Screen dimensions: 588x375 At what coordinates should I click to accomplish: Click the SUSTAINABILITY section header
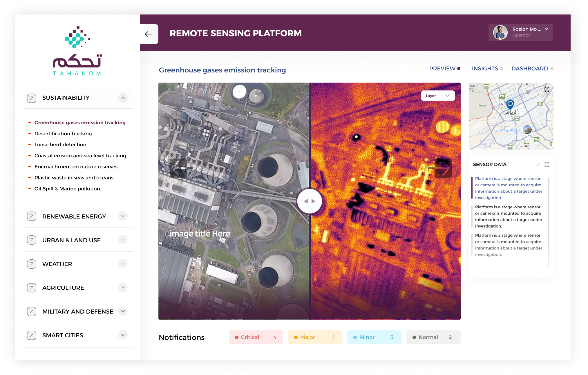coord(78,98)
